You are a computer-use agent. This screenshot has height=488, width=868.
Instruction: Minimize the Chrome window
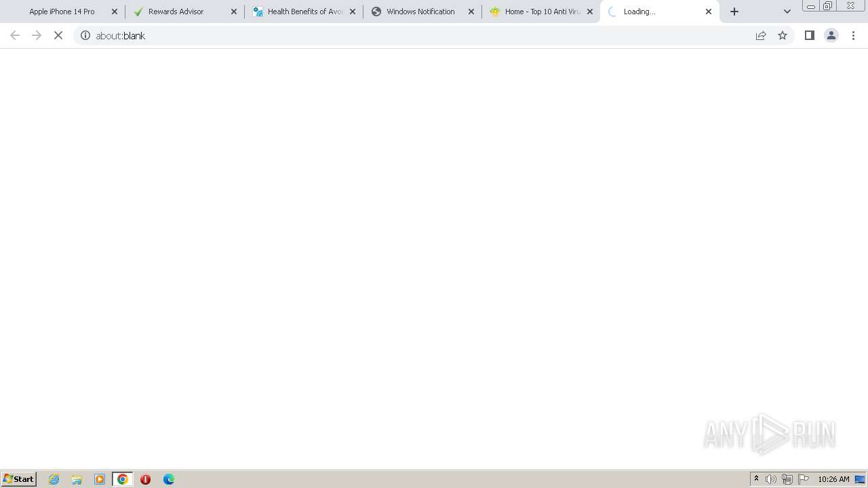tap(811, 6)
